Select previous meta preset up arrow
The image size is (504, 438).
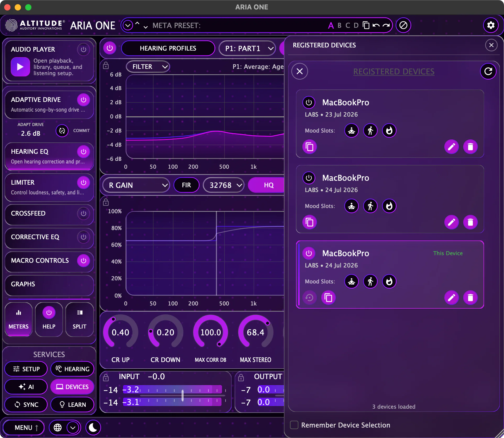[137, 23]
